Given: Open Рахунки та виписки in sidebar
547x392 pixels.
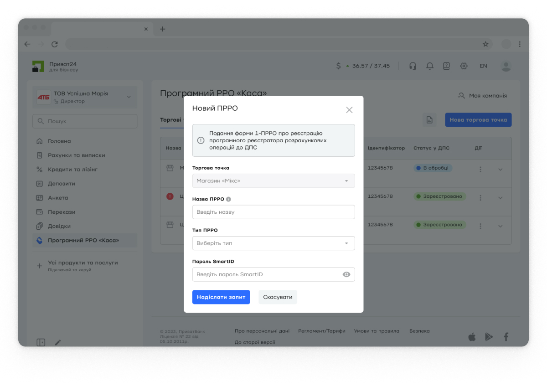Looking at the screenshot, I should point(76,155).
